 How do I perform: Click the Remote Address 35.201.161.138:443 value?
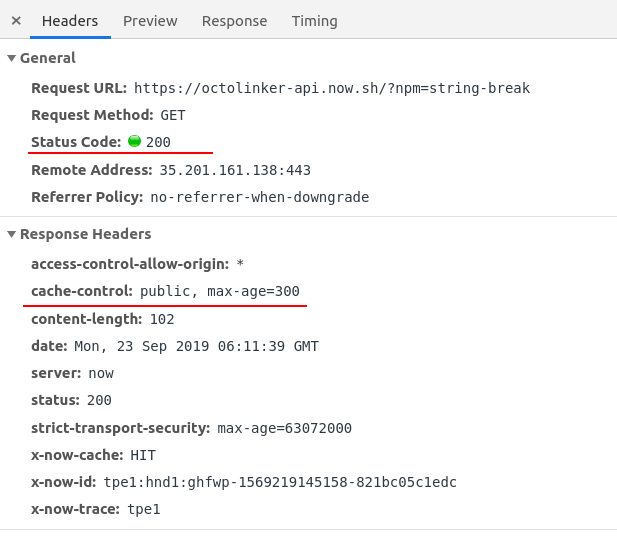235,170
